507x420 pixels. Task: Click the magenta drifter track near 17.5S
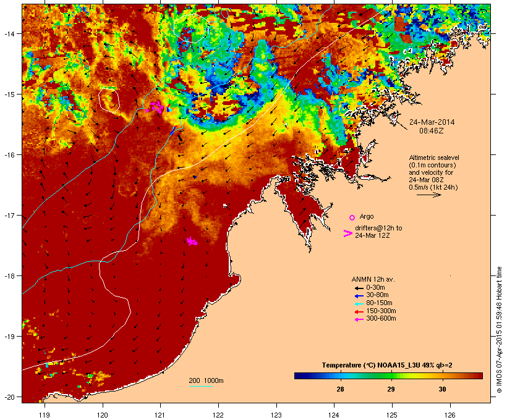[x=192, y=241]
